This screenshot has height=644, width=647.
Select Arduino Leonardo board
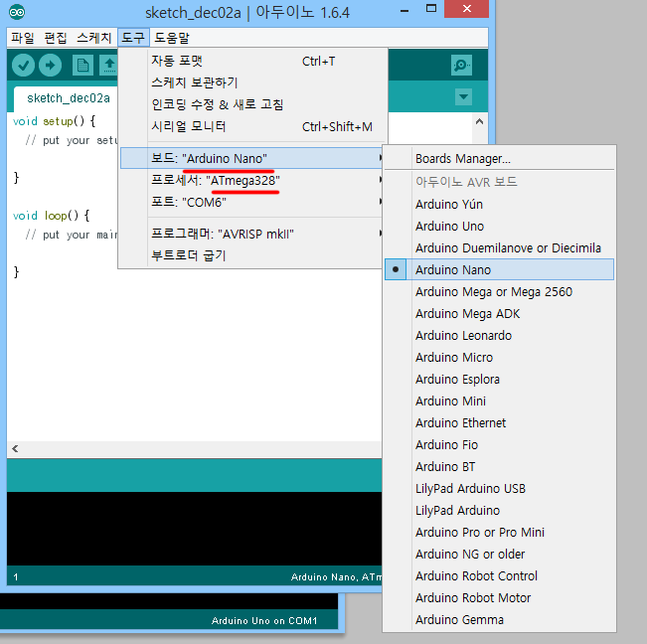point(499,335)
